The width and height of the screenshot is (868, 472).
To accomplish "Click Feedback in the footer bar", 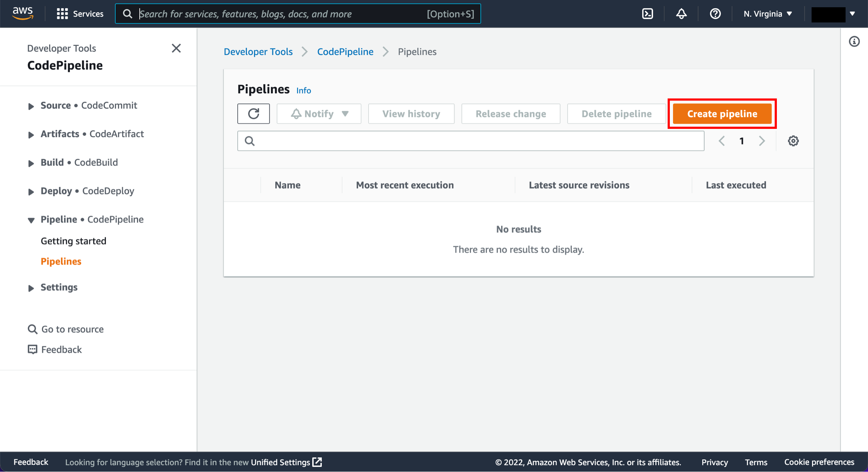I will (x=31, y=462).
